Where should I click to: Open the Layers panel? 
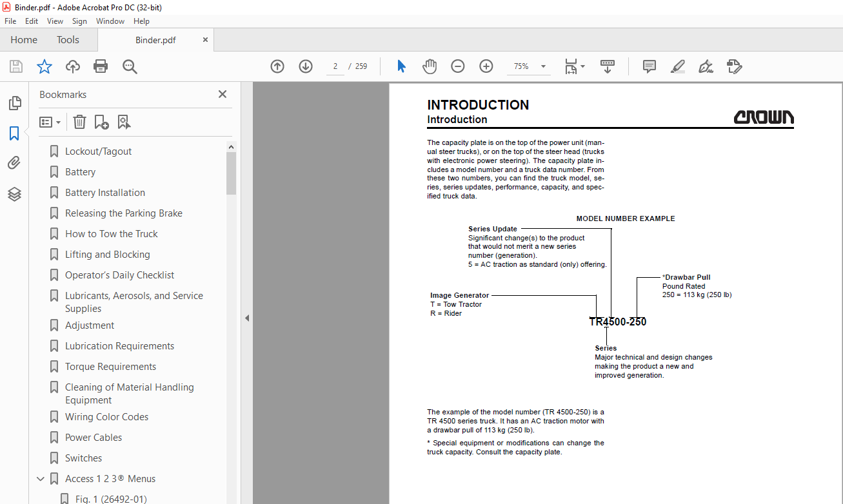(14, 194)
